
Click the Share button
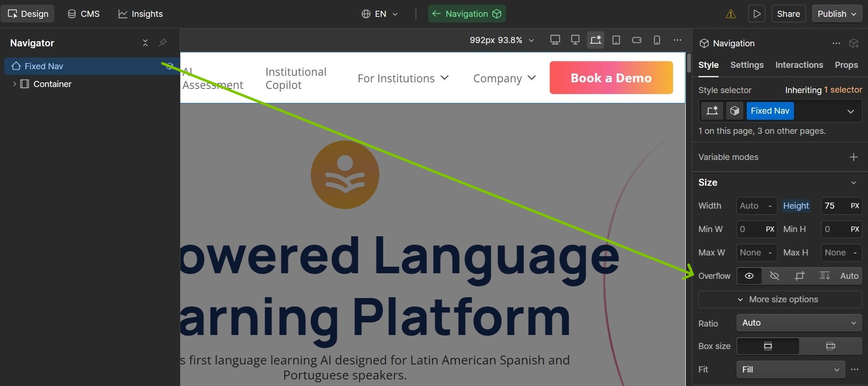[788, 14]
